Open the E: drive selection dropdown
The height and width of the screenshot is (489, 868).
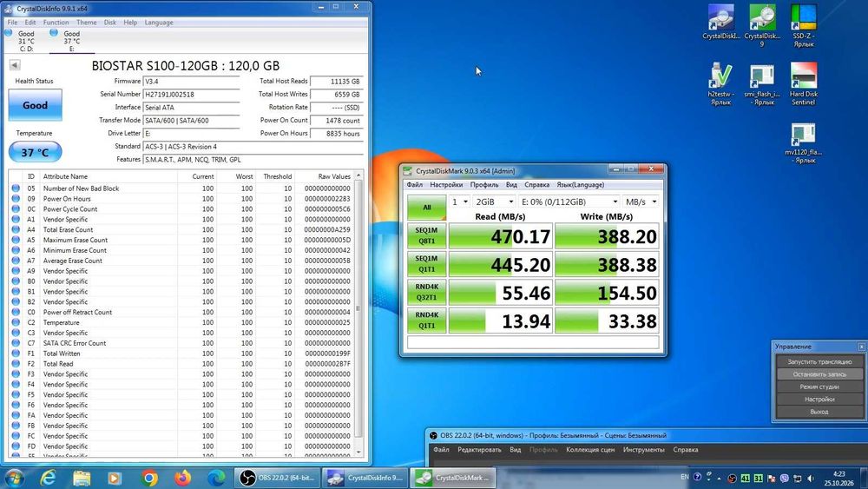coord(569,202)
